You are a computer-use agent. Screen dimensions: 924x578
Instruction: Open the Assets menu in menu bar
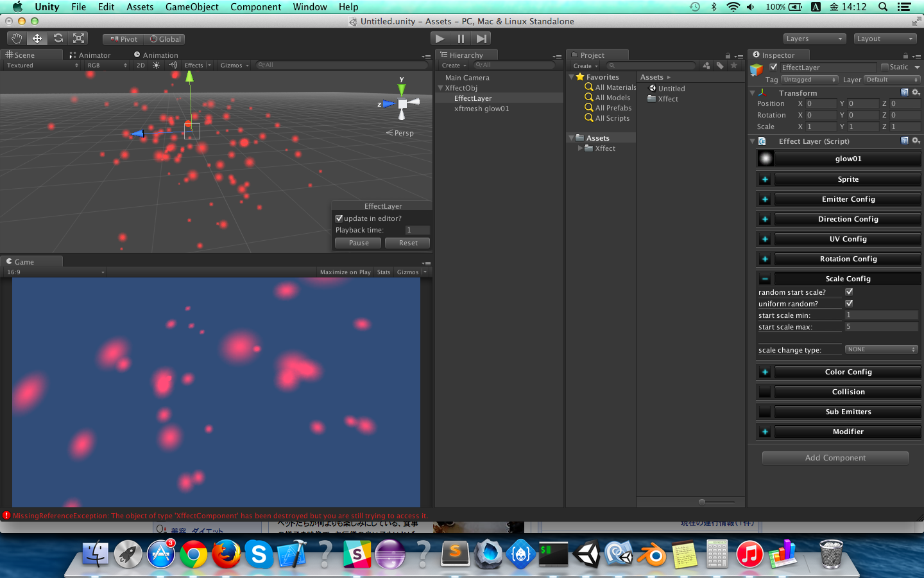coord(140,7)
